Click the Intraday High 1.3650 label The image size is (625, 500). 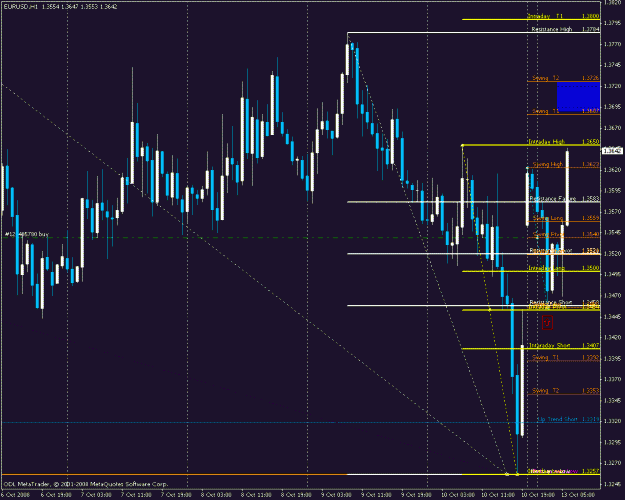point(564,142)
